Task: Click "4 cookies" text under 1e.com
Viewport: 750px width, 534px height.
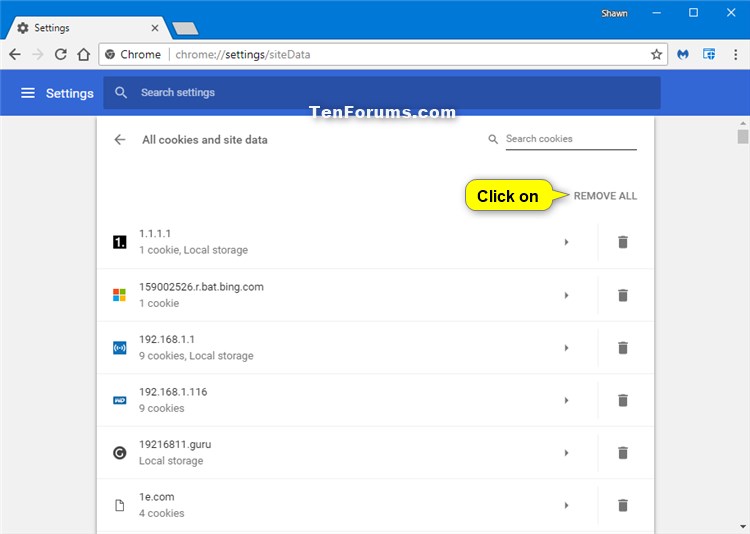Action: [161, 513]
